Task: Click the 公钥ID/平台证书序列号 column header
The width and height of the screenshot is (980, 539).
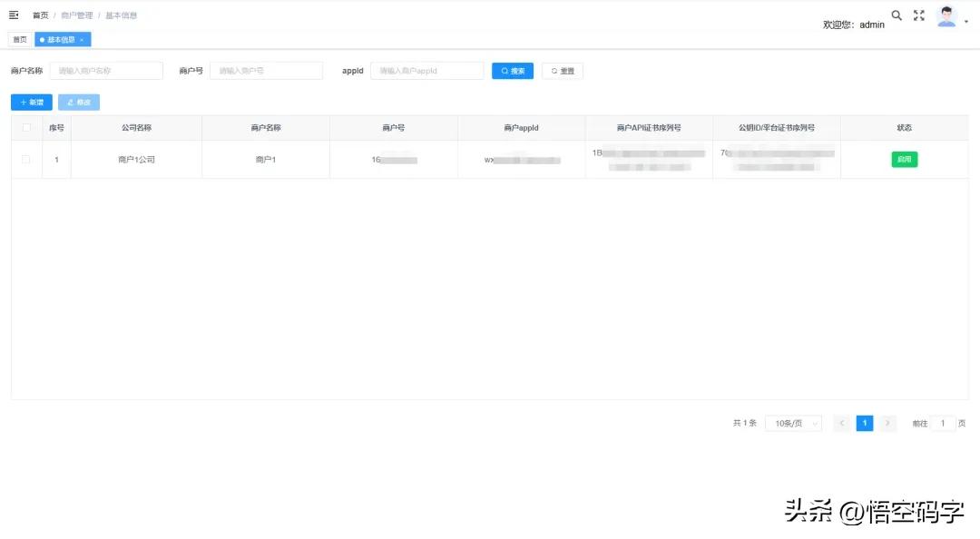Action: (776, 128)
